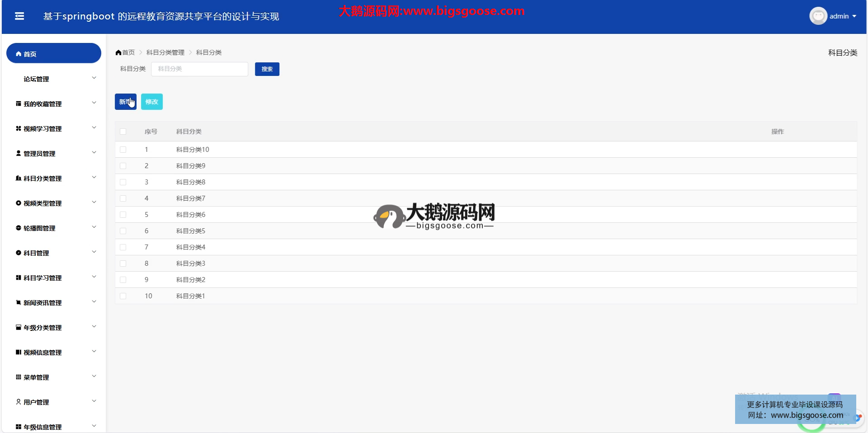Click the home icon in breadcrumb
868x433 pixels.
118,52
